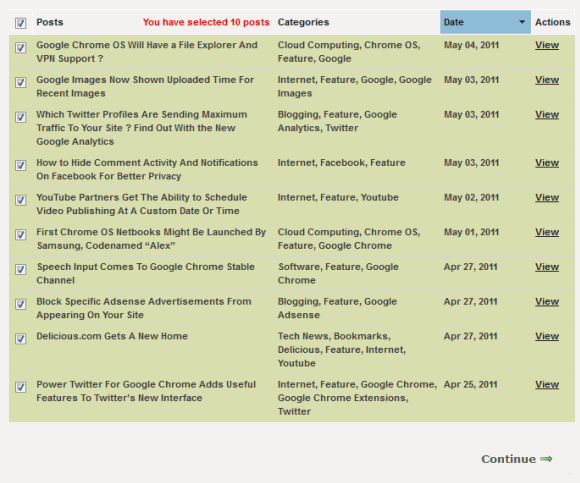Click the 'May 02, 2011' date cell
The image size is (580, 483).
pyautogui.click(x=471, y=197)
